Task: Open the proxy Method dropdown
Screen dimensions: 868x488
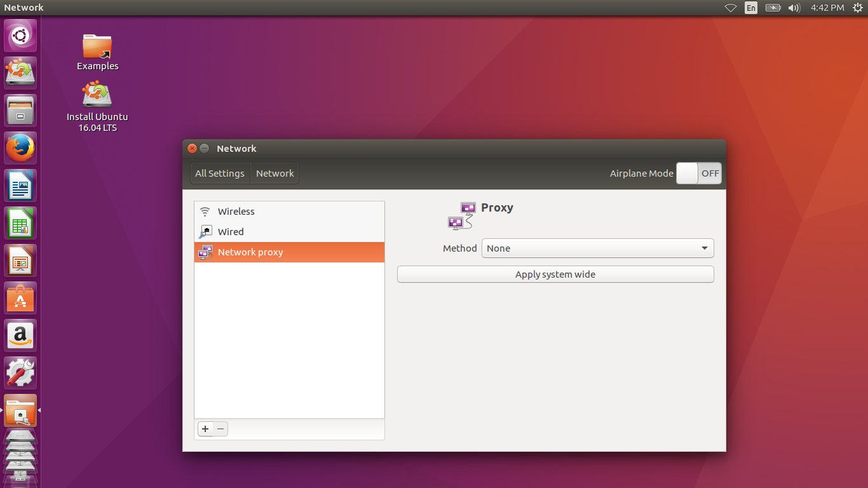Action: point(597,248)
